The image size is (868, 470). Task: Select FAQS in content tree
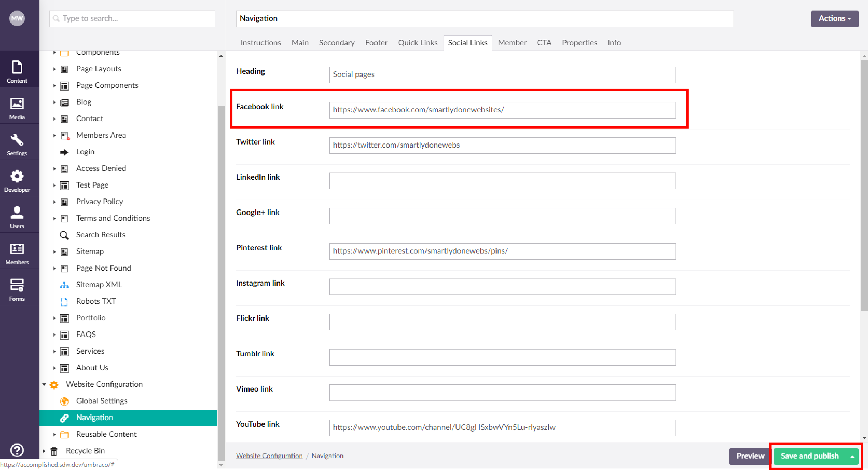86,335
